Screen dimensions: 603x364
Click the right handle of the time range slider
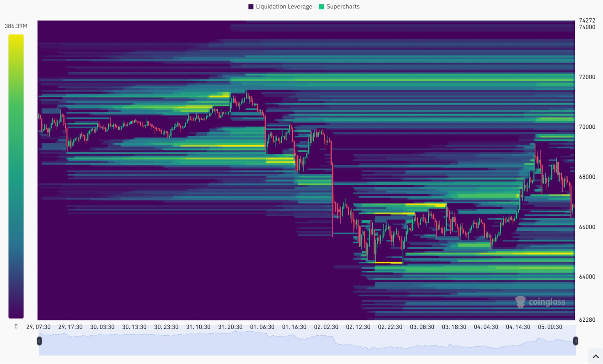(x=575, y=341)
